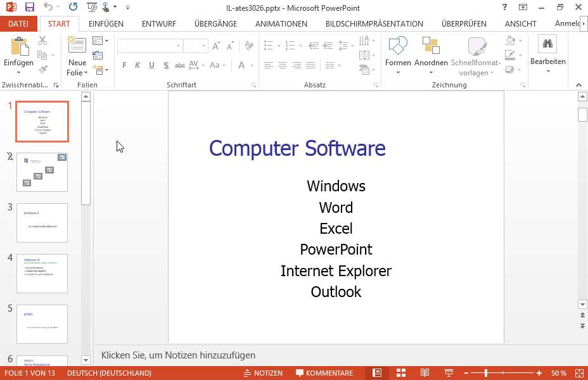588x380 pixels.
Task: Clear all formatting eraser icon
Action: pyautogui.click(x=249, y=46)
